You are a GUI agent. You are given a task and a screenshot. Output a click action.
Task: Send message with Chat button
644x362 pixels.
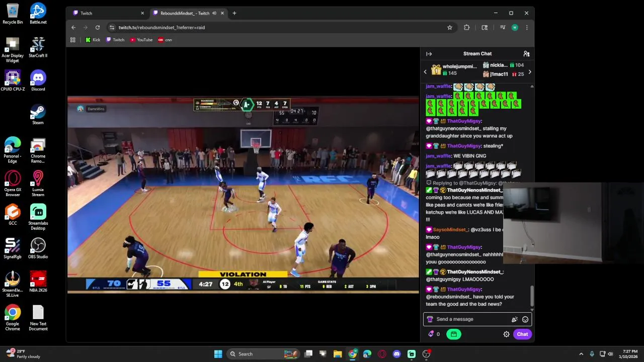click(x=522, y=334)
